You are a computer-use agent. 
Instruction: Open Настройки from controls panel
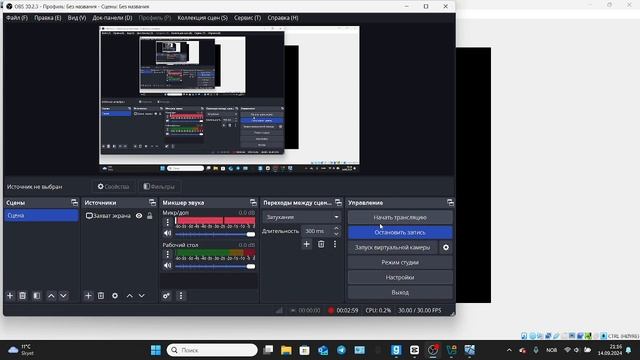[400, 278]
